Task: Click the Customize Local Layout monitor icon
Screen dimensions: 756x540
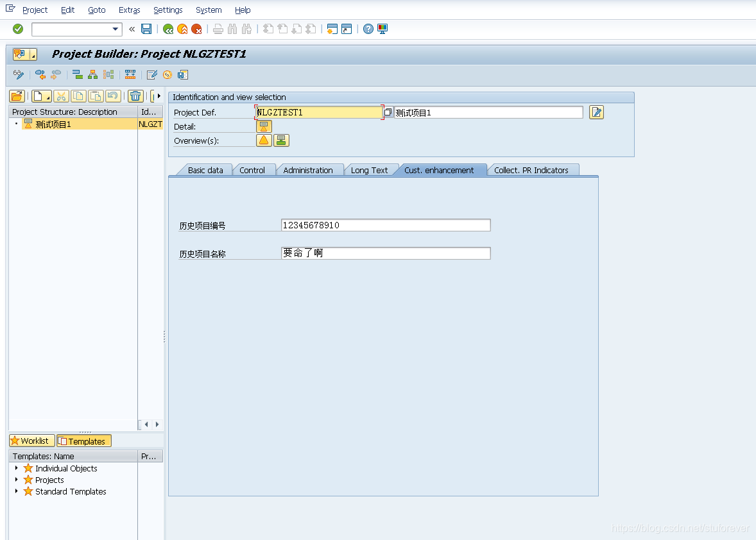Action: click(x=382, y=29)
